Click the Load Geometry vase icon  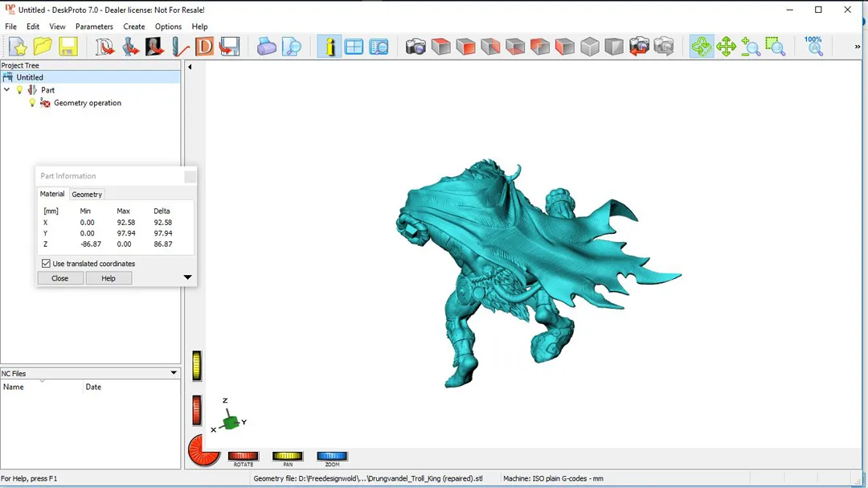pos(130,47)
